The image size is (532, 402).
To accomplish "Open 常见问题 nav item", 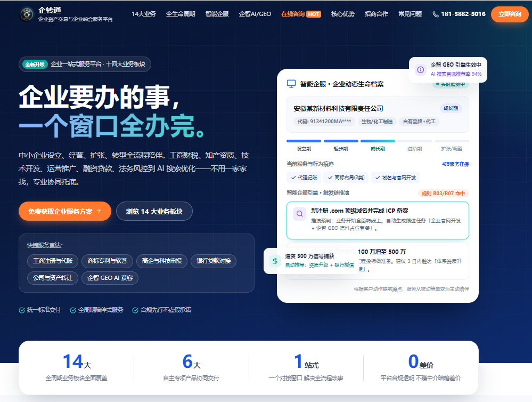I will (x=410, y=14).
